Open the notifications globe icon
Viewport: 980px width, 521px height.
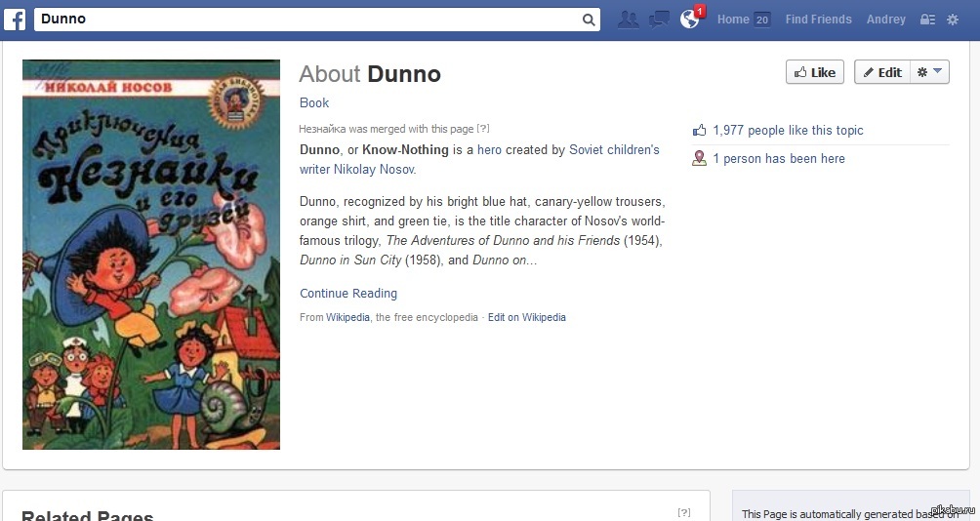[x=690, y=19]
